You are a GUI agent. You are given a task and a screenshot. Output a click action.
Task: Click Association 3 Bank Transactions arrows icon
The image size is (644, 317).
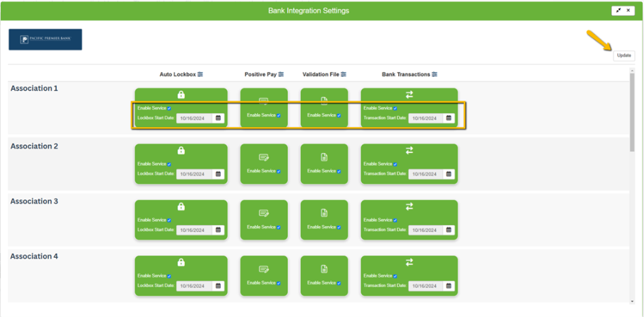click(409, 206)
